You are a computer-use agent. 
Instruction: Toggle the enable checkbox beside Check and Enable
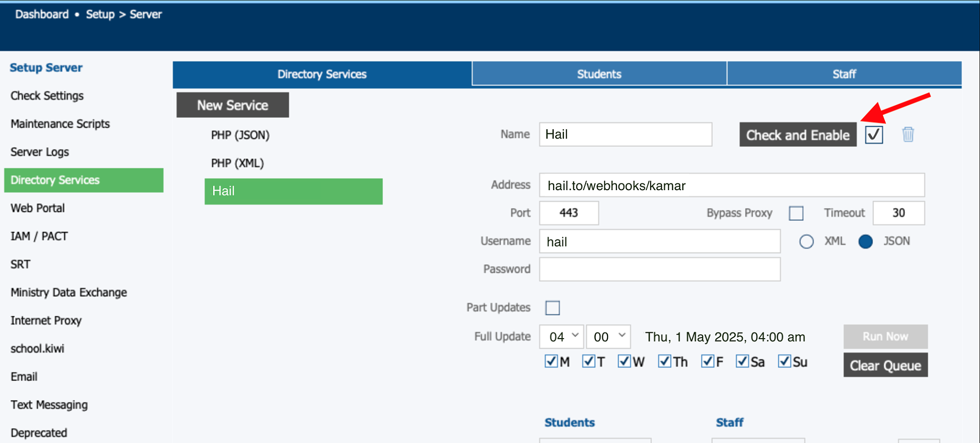(x=874, y=135)
